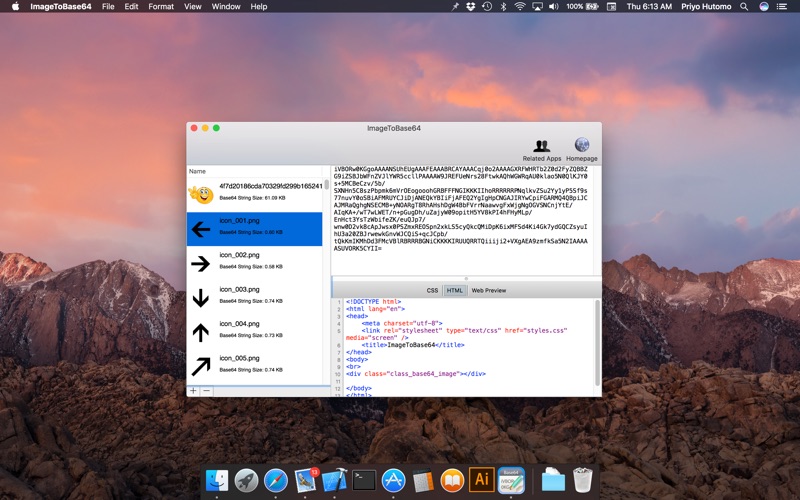Launch Xcode from the dock
Image resolution: width=800 pixels, height=500 pixels.
(x=334, y=481)
